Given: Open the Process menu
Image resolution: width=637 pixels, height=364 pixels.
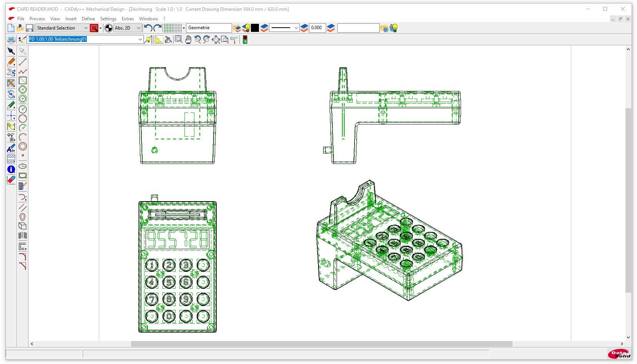Looking at the screenshot, I should [x=37, y=19].
